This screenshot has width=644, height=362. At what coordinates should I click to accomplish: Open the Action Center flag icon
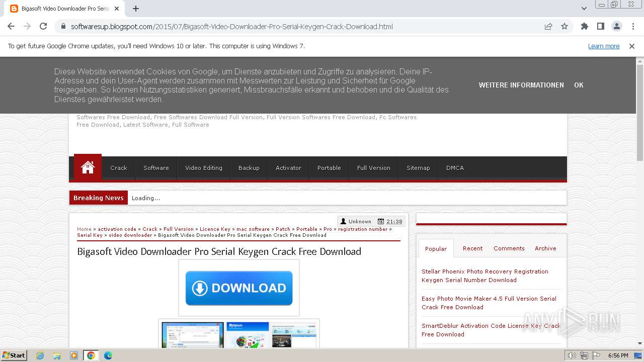pos(596,355)
